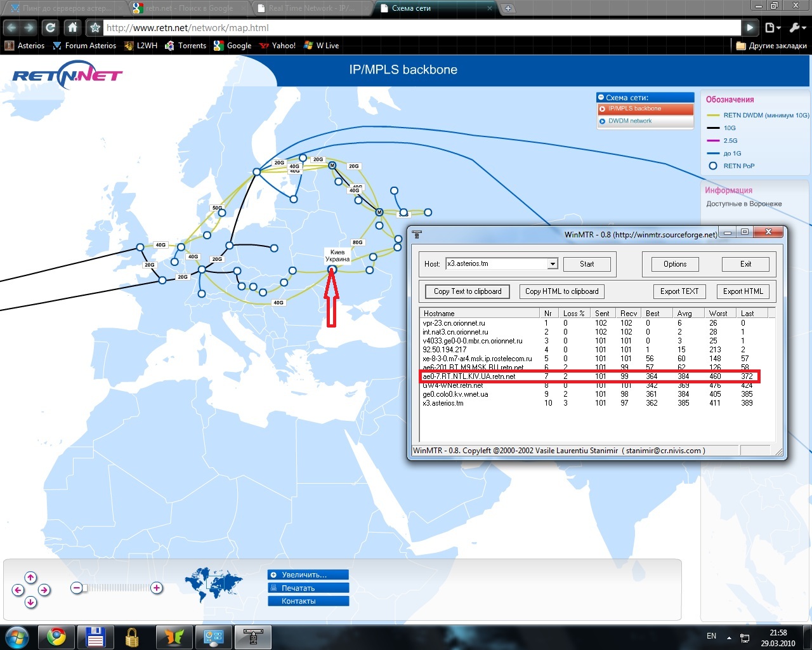
Task: Click the Kiev Ukraine PoP node
Action: (x=332, y=270)
